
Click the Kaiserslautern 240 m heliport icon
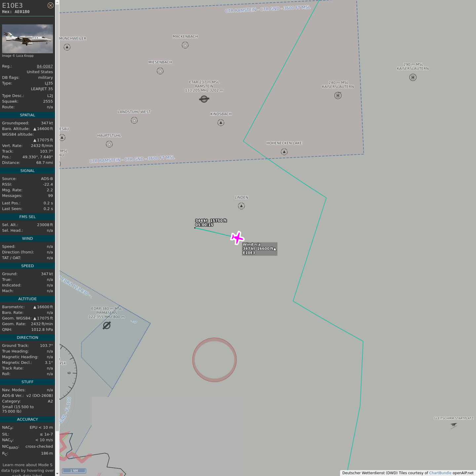pos(337,96)
